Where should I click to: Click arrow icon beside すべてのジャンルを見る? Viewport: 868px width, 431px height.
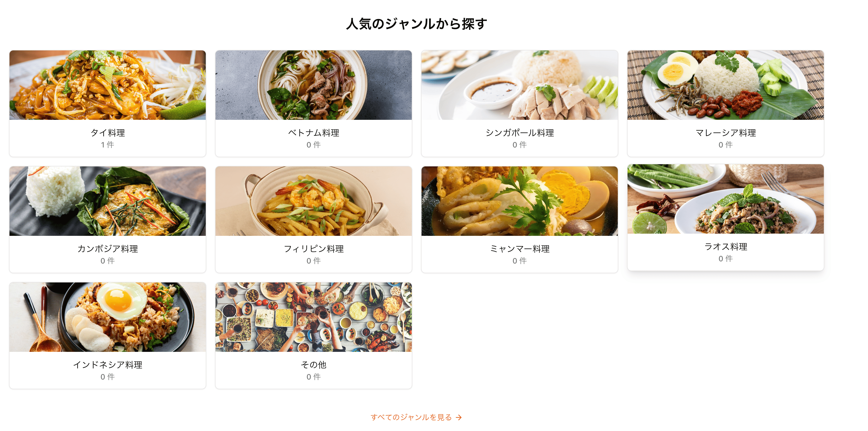pos(459,417)
